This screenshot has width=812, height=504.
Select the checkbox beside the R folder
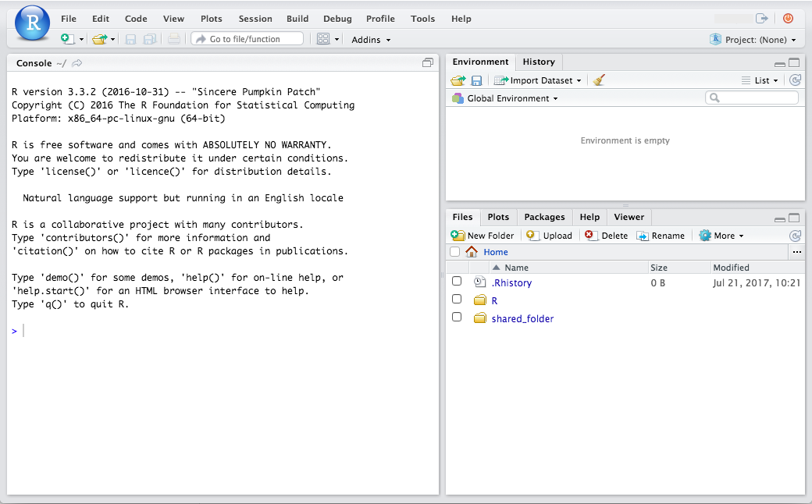click(458, 300)
